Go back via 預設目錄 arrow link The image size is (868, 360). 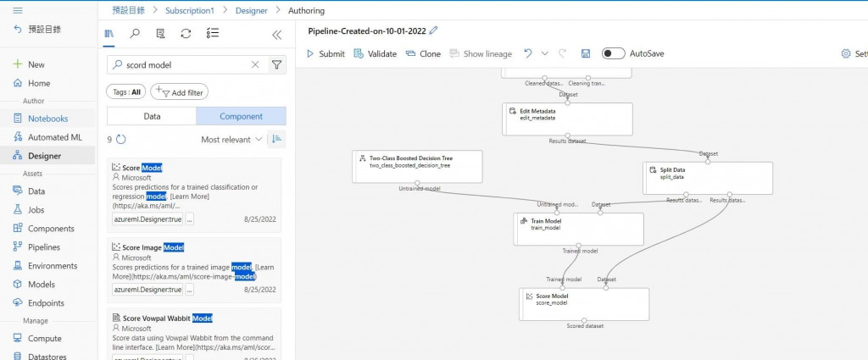[37, 30]
